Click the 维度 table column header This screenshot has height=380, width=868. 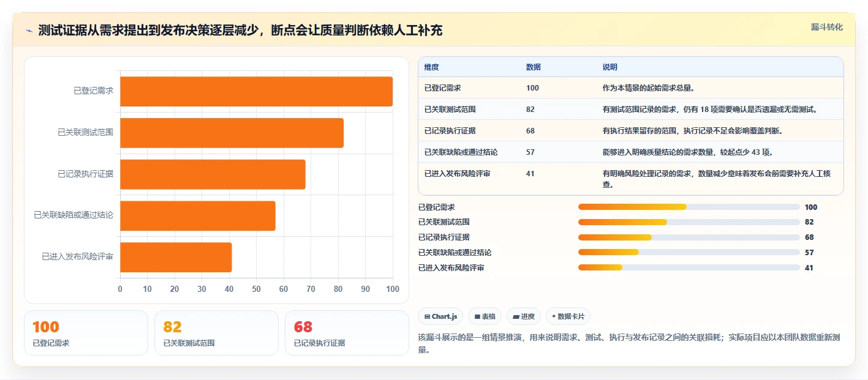click(431, 67)
